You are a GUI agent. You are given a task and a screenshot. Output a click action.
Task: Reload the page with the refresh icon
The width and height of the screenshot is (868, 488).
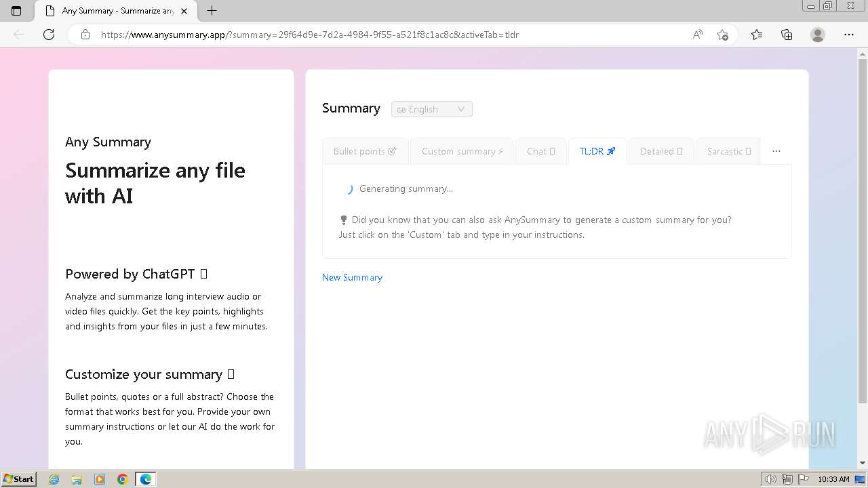point(49,35)
